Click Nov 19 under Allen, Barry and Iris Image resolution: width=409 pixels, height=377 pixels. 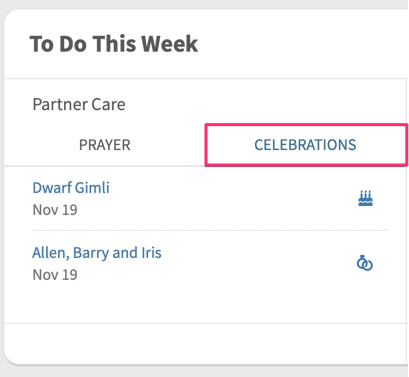click(55, 275)
